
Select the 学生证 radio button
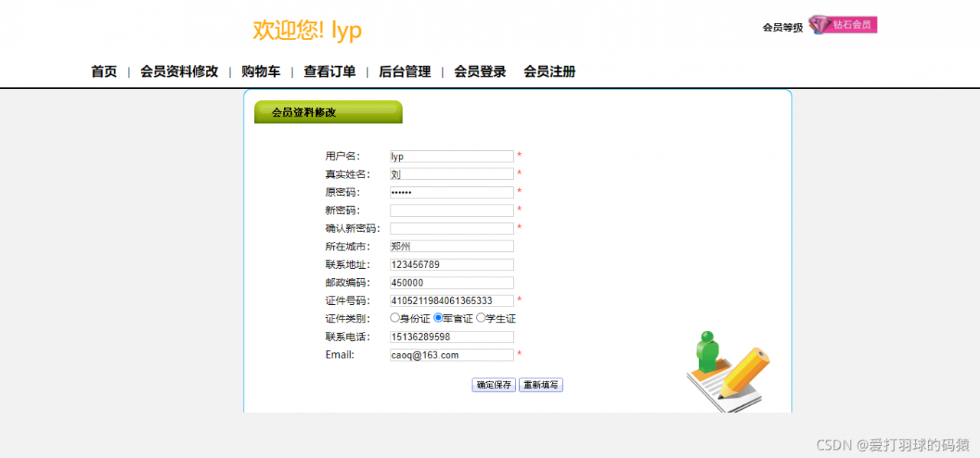(479, 318)
